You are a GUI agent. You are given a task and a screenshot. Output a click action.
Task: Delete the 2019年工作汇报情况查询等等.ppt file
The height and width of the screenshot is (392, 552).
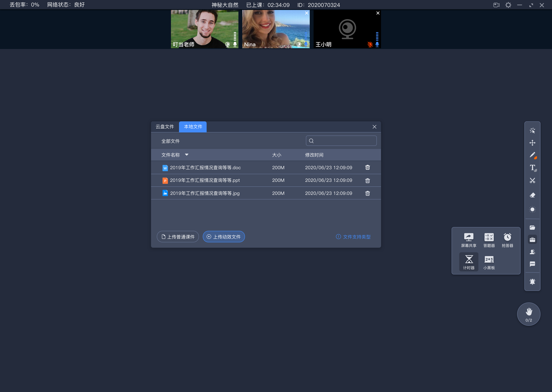click(367, 180)
